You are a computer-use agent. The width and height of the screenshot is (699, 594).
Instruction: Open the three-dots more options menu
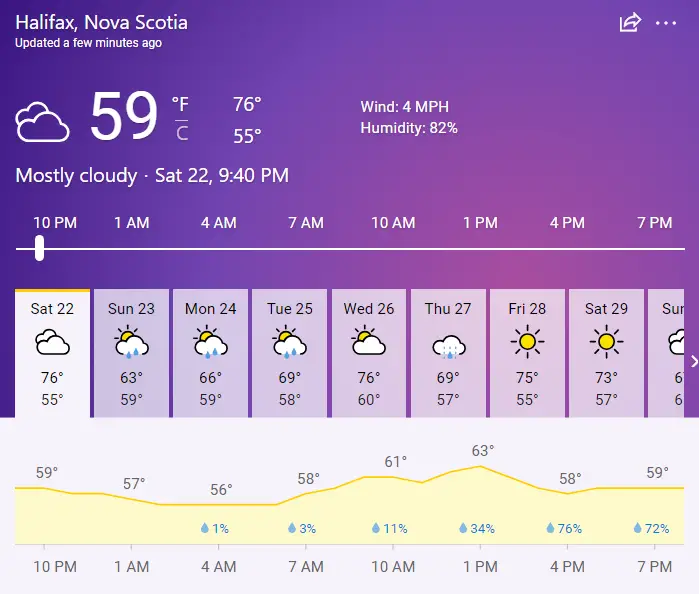(x=666, y=23)
